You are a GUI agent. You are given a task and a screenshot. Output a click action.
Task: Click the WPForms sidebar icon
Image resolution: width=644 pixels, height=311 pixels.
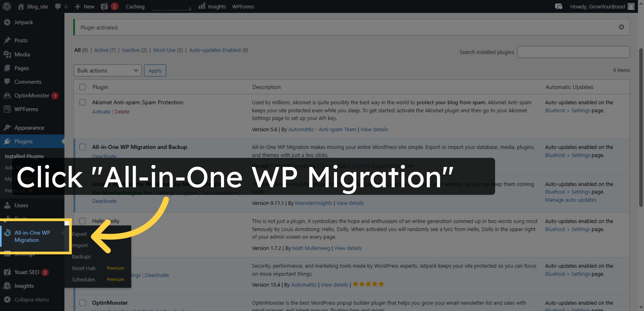(7, 109)
